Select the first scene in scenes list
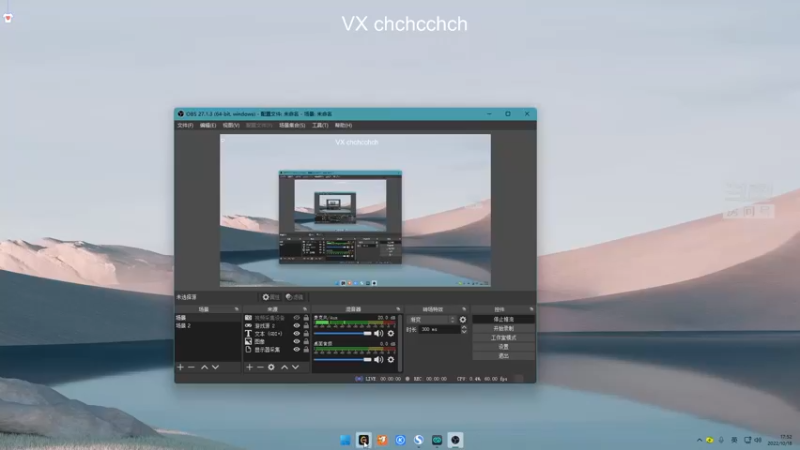This screenshot has height=450, width=800. pos(208,318)
